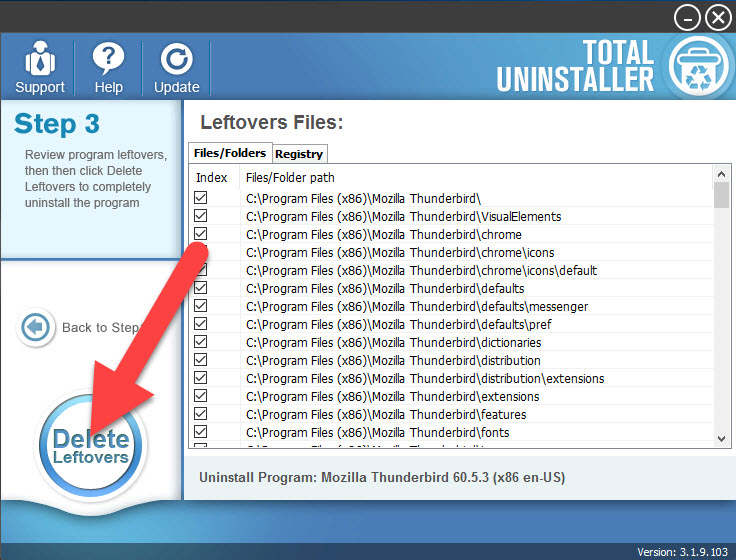Switch to the Registry tab
The width and height of the screenshot is (736, 560).
[299, 154]
